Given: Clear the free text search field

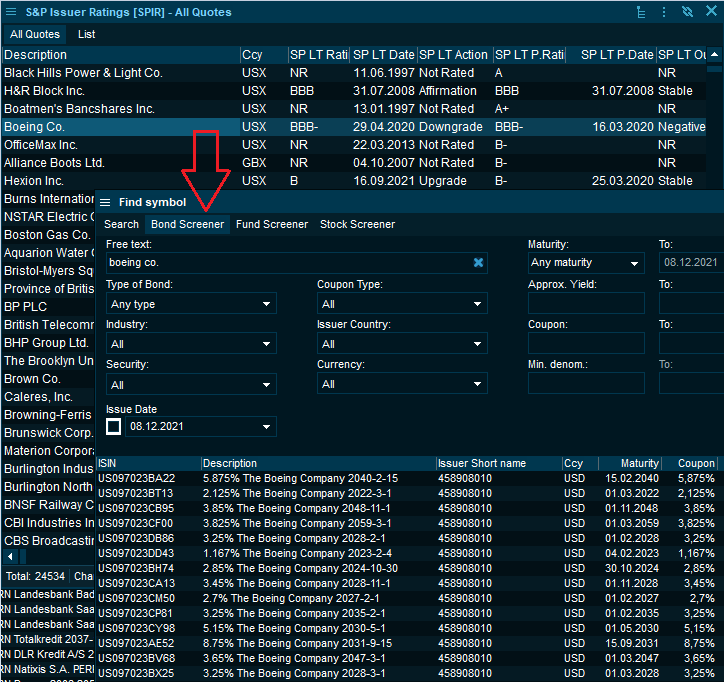Looking at the screenshot, I should click(478, 263).
